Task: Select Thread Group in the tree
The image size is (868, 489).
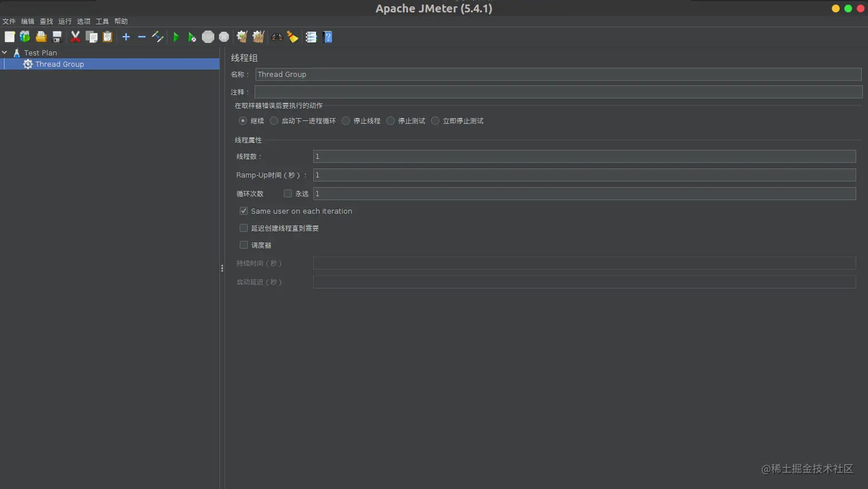Action: coord(60,64)
